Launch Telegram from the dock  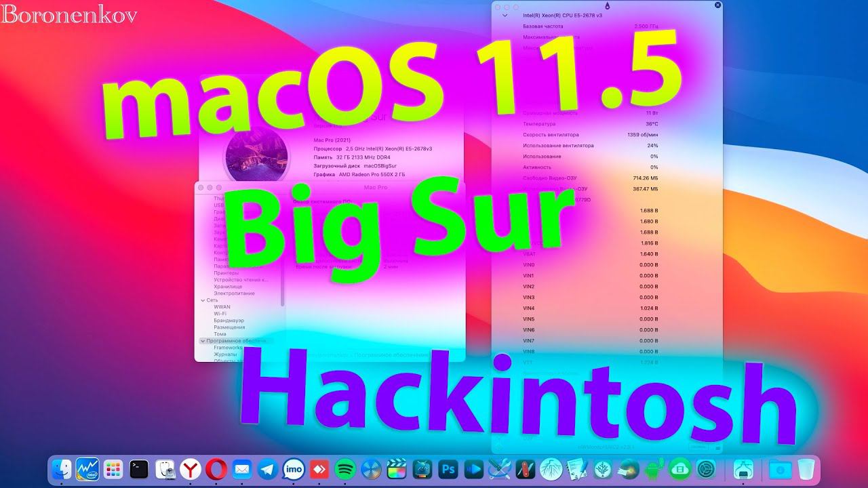coord(268,469)
